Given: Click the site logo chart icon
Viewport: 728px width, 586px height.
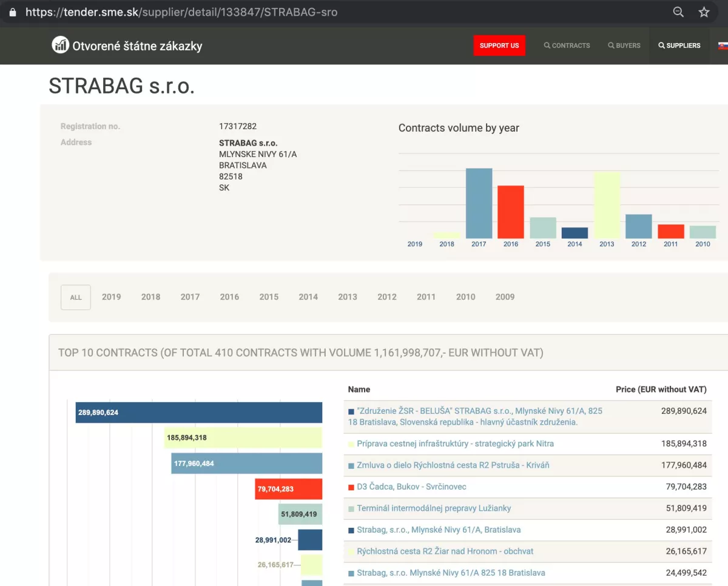Looking at the screenshot, I should [x=60, y=45].
